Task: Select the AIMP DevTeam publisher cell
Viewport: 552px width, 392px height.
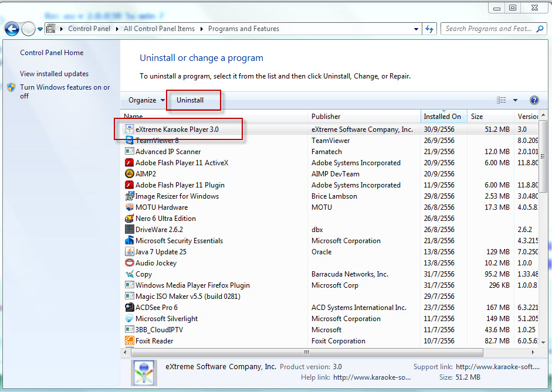Action: (x=336, y=174)
